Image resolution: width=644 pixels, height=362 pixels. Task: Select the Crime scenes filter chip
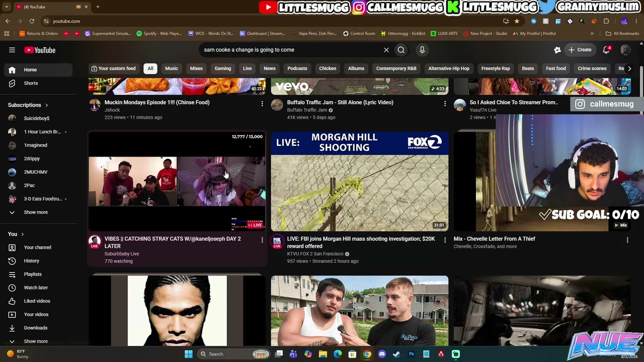point(592,68)
